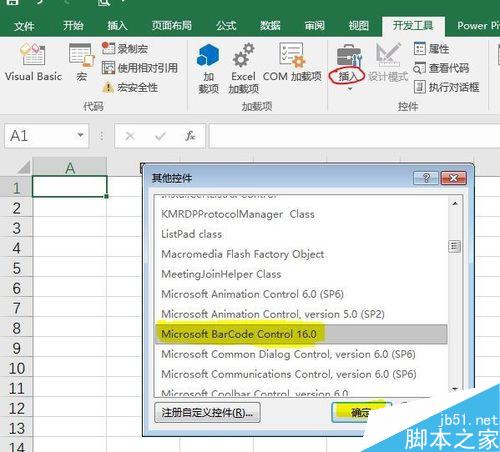Click 查看代码 view code

[441, 68]
